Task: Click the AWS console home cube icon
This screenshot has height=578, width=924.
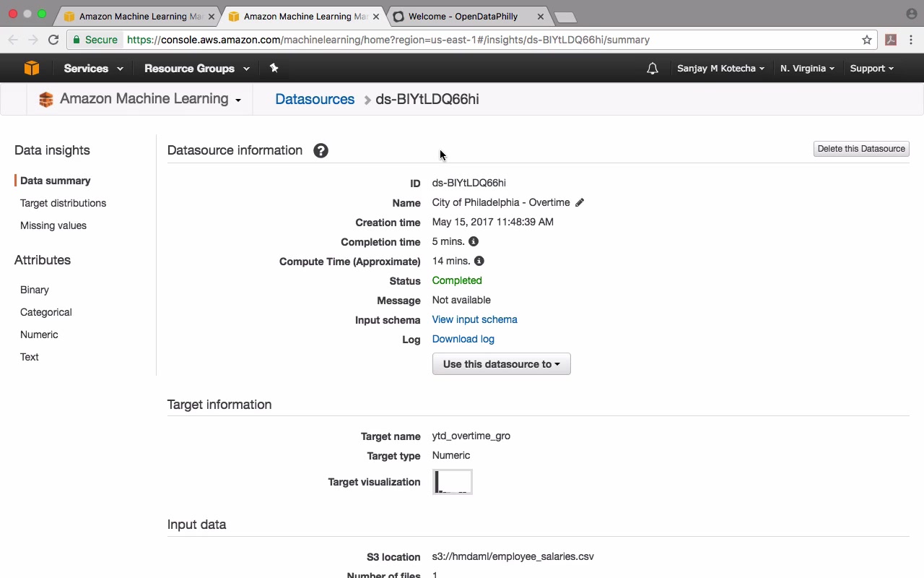Action: click(31, 68)
